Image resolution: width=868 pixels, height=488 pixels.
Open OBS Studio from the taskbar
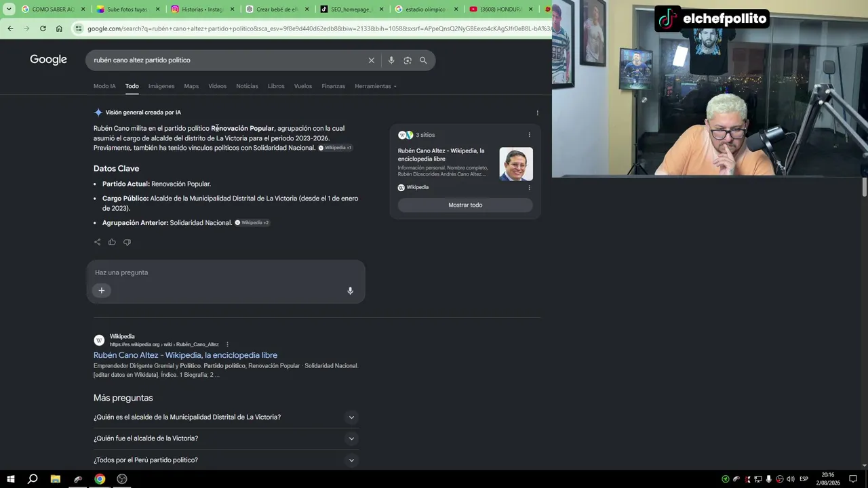[x=122, y=479]
